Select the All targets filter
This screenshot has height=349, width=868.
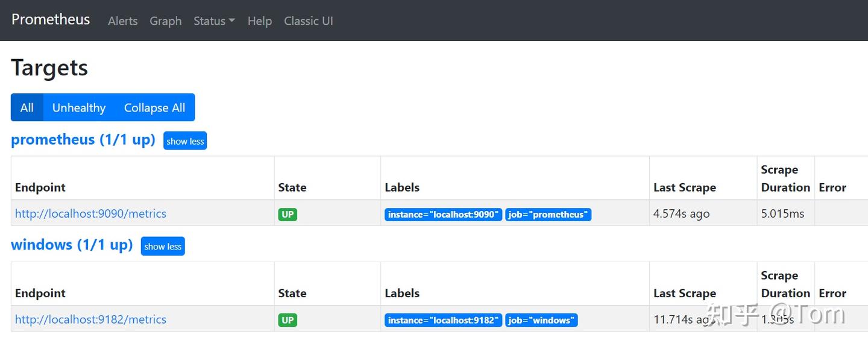[27, 107]
